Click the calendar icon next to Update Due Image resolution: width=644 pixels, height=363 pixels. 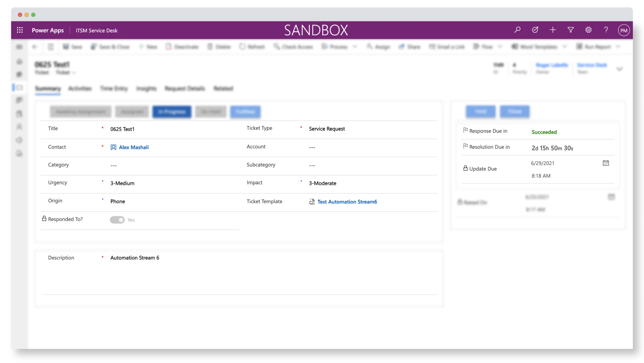click(607, 163)
